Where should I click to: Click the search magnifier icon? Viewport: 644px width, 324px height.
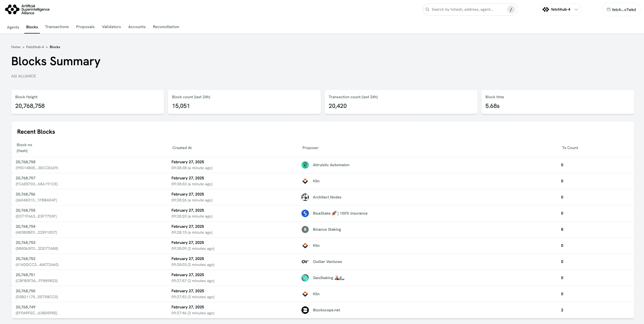[427, 9]
